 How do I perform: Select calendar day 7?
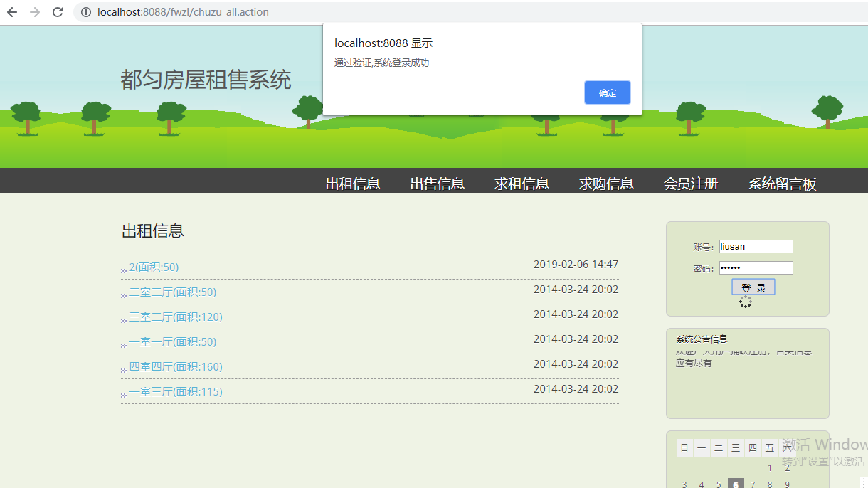(x=753, y=484)
